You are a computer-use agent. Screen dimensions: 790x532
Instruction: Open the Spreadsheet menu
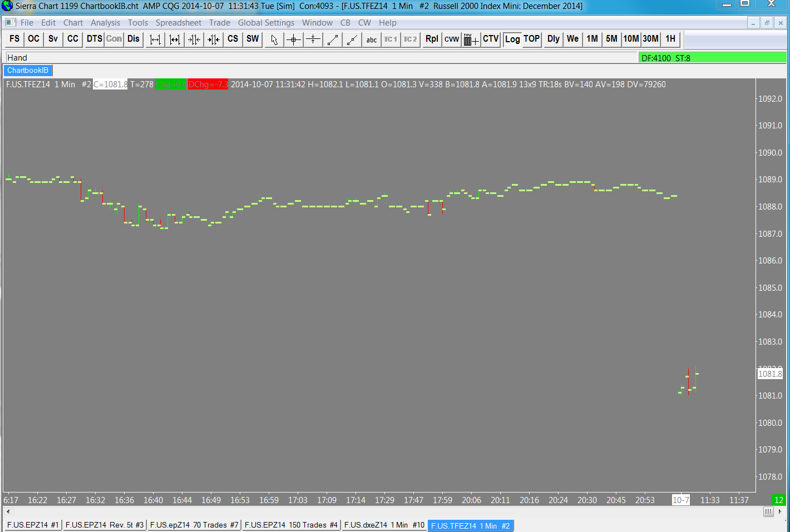[179, 23]
